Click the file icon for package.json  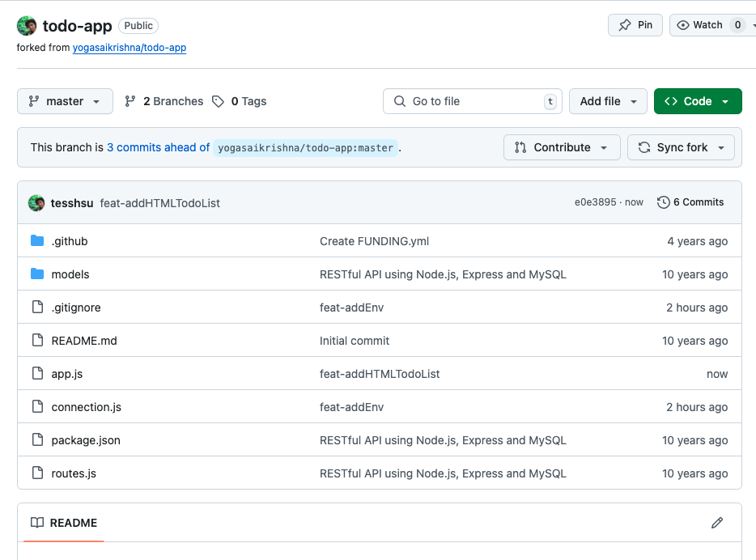pos(37,440)
